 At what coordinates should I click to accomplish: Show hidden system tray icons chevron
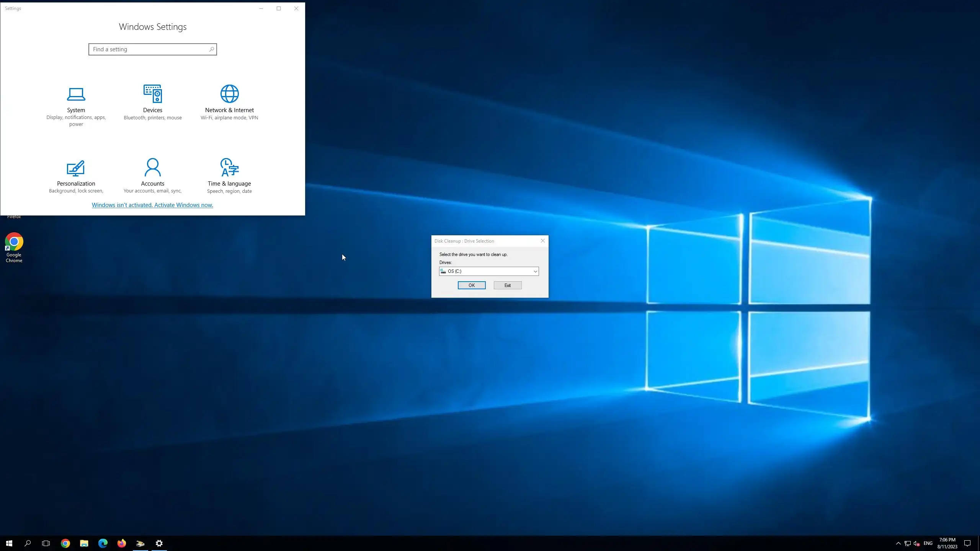tap(898, 543)
